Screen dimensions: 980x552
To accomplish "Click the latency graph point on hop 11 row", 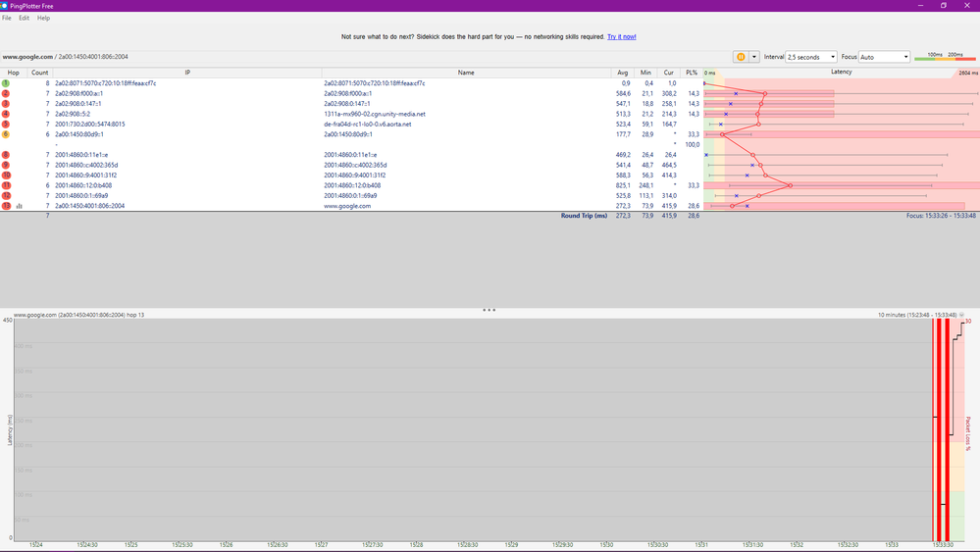I will (x=790, y=185).
